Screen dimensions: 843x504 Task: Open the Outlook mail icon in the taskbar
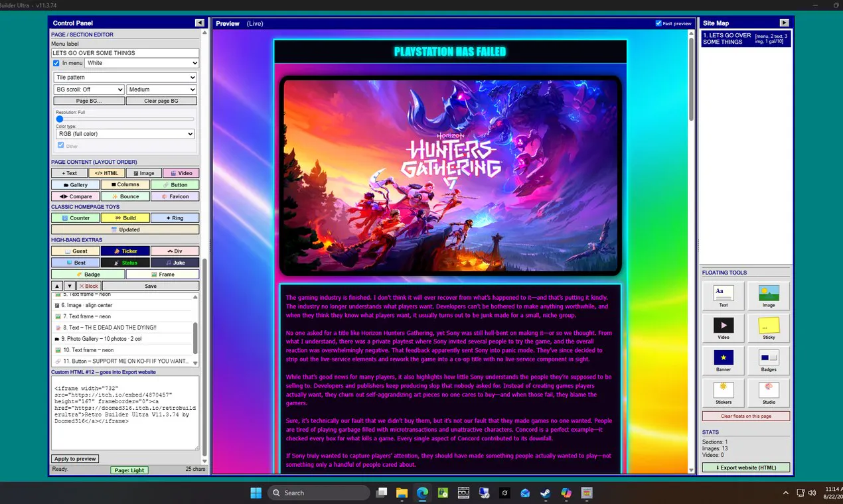tap(525, 493)
